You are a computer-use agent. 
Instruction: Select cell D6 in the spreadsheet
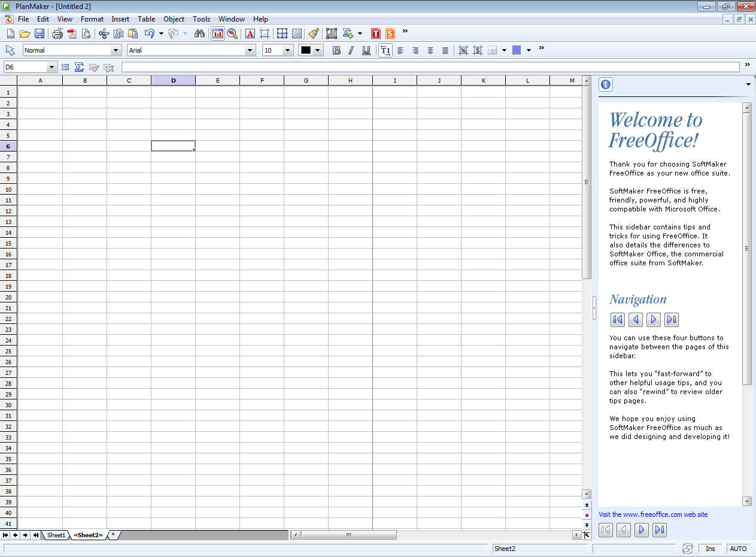pyautogui.click(x=173, y=146)
